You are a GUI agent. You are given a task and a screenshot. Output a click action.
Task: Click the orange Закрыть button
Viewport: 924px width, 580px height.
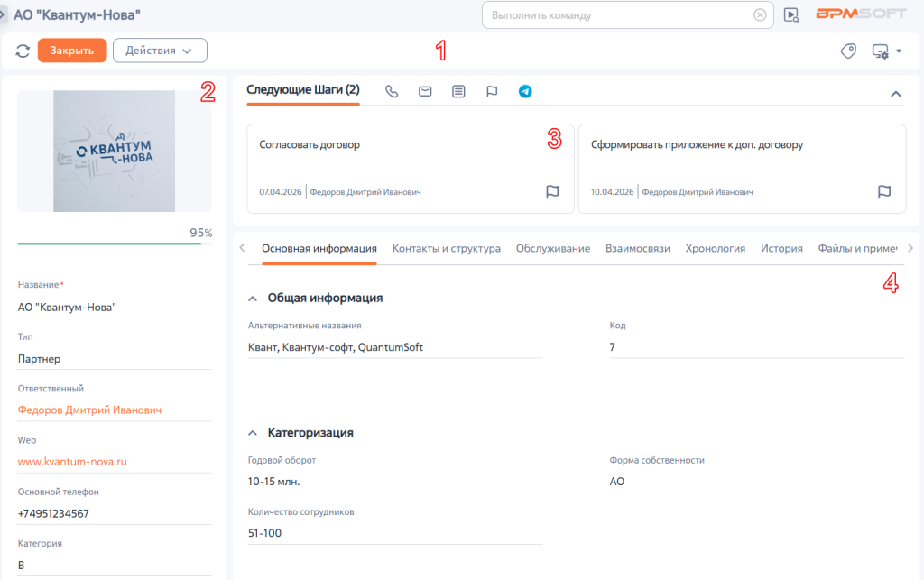72,51
